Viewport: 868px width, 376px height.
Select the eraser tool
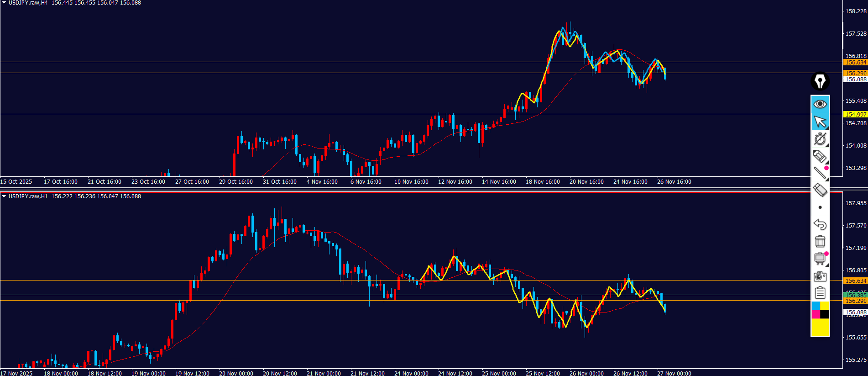click(x=820, y=190)
